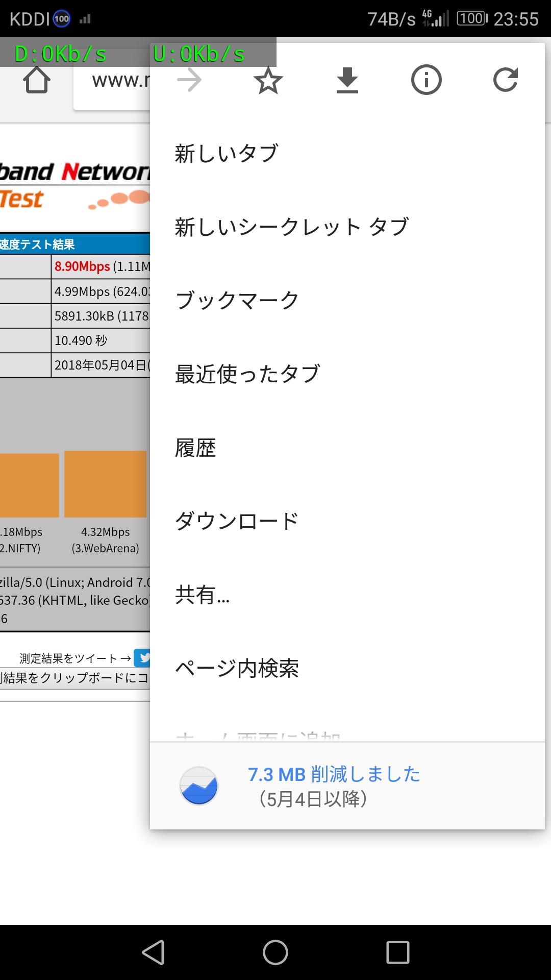Image resolution: width=551 pixels, height=980 pixels.
Task: Tap the Twitter bird icon
Action: (x=142, y=658)
